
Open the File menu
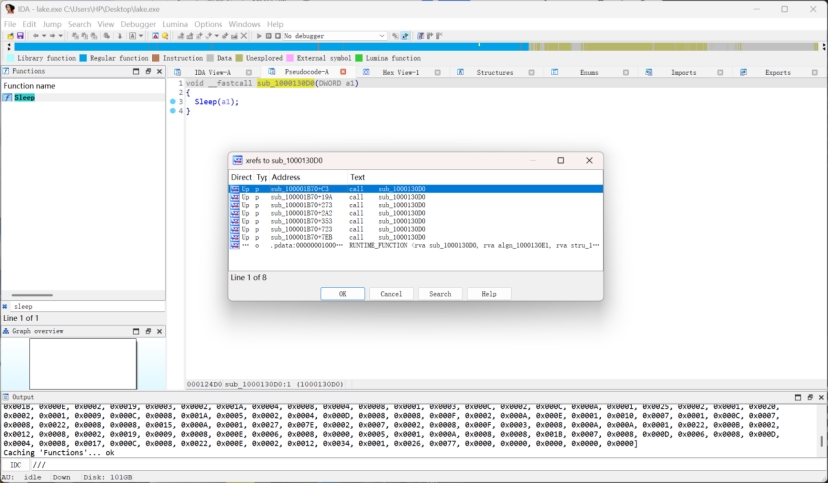click(10, 24)
